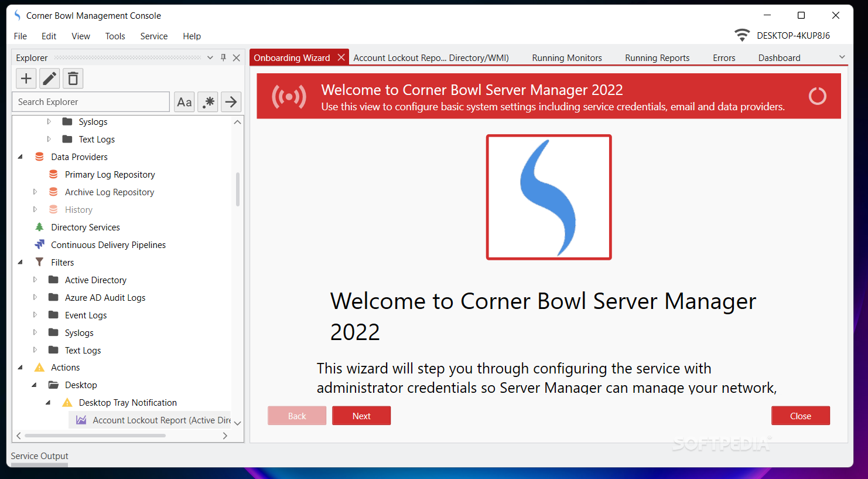This screenshot has width=868, height=479.
Task: Click the wifi connection status icon
Action: pyautogui.click(x=742, y=35)
